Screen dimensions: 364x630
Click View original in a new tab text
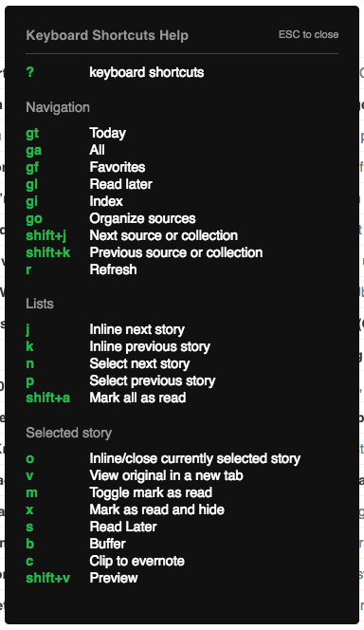[166, 475]
